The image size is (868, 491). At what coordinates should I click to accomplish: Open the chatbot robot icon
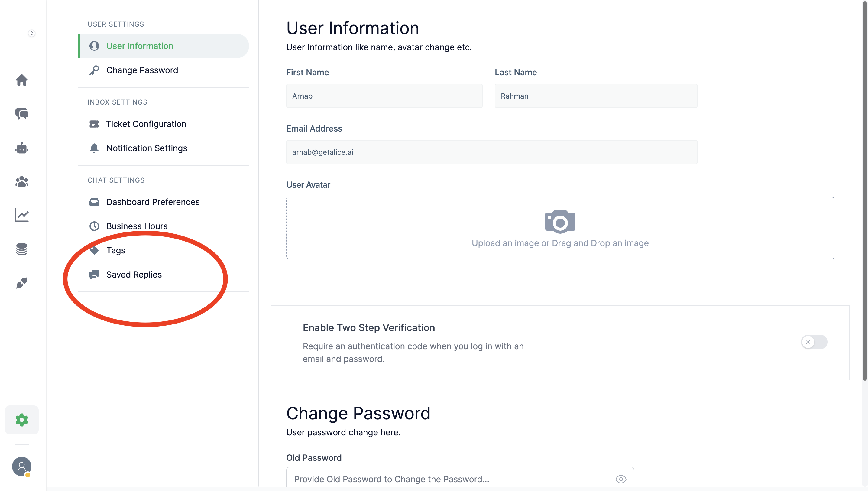[x=21, y=148]
